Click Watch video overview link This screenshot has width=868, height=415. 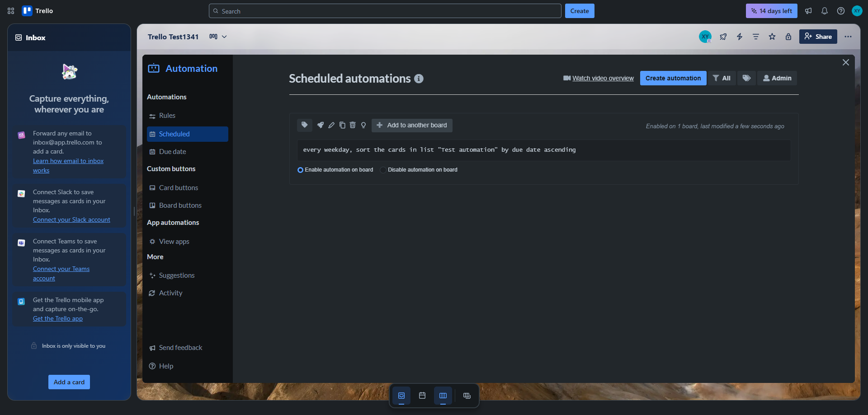click(599, 78)
